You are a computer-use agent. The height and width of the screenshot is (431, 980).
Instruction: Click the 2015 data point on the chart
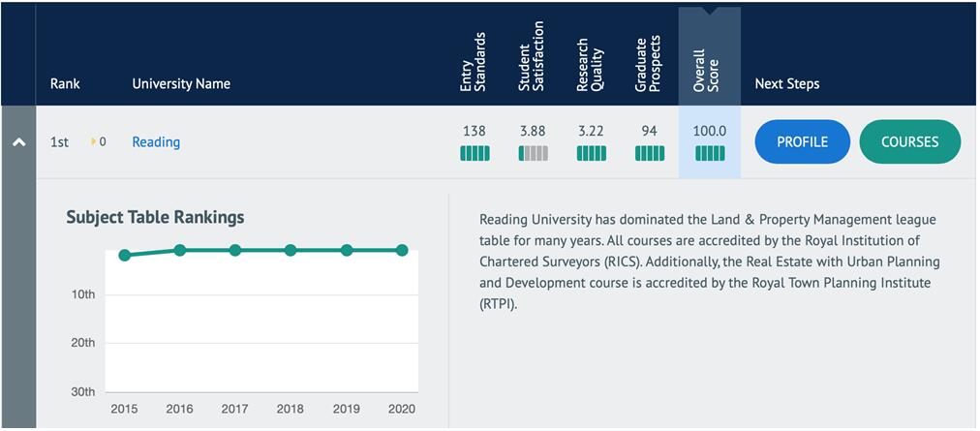124,256
